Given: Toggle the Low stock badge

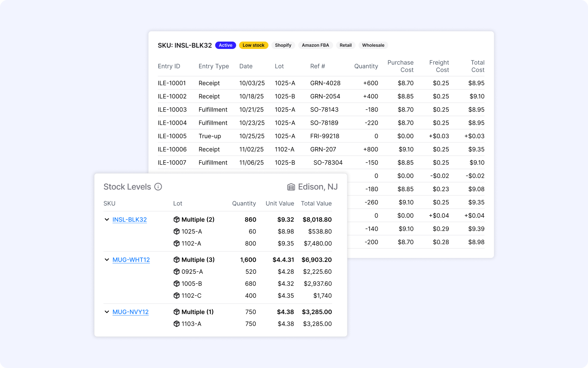Looking at the screenshot, I should (x=254, y=45).
